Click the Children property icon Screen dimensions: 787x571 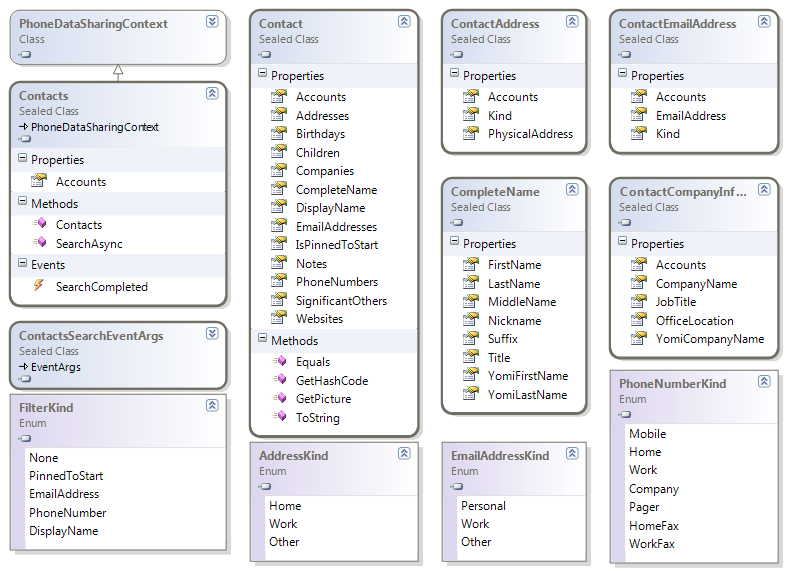point(279,152)
